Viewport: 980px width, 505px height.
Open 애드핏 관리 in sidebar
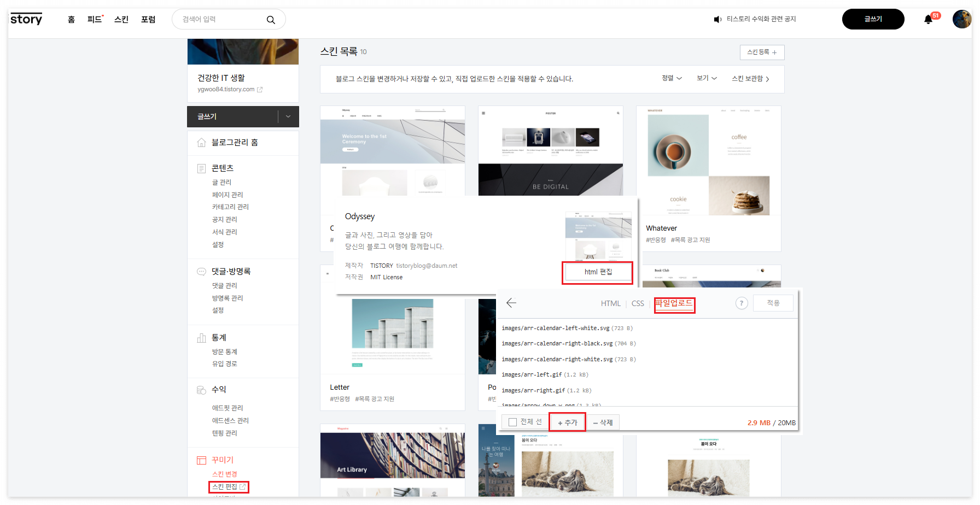(227, 408)
